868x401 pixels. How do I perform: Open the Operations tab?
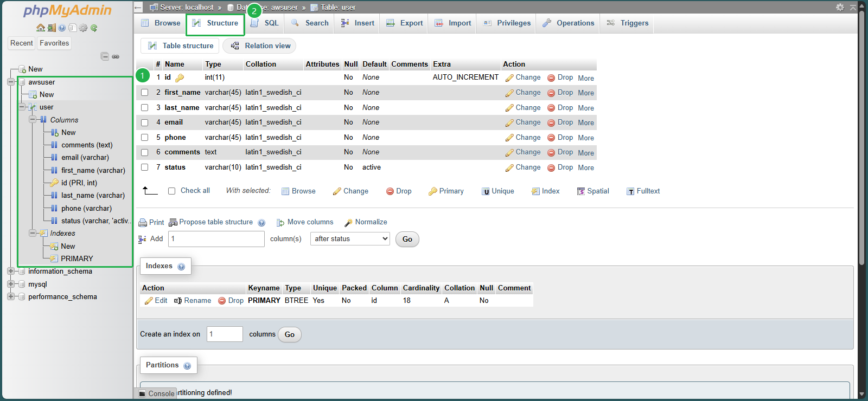568,23
